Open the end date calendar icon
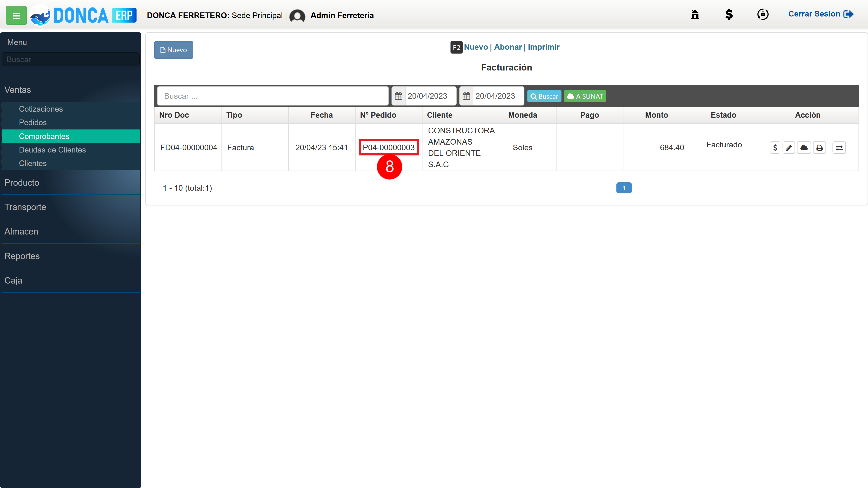 (466, 96)
